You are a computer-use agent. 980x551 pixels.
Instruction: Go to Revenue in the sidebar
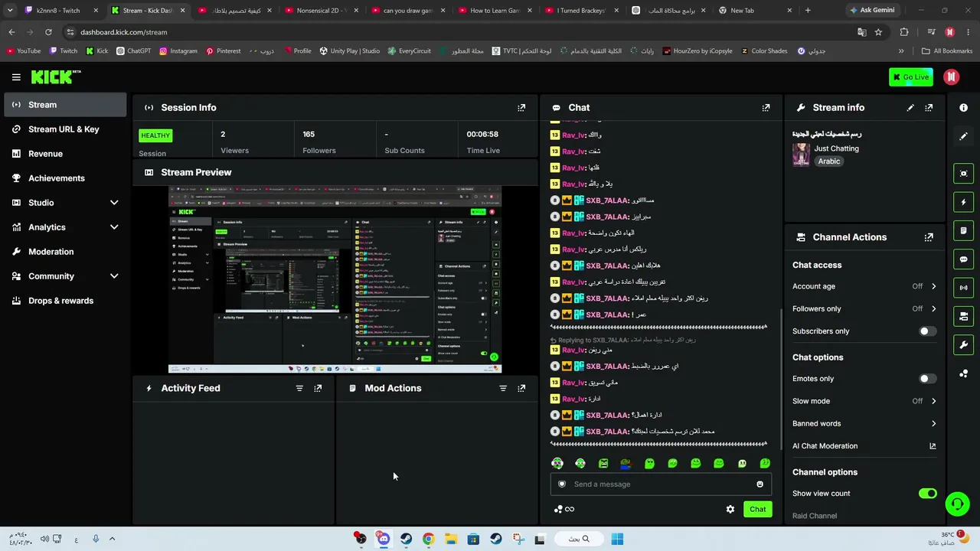tap(65, 154)
